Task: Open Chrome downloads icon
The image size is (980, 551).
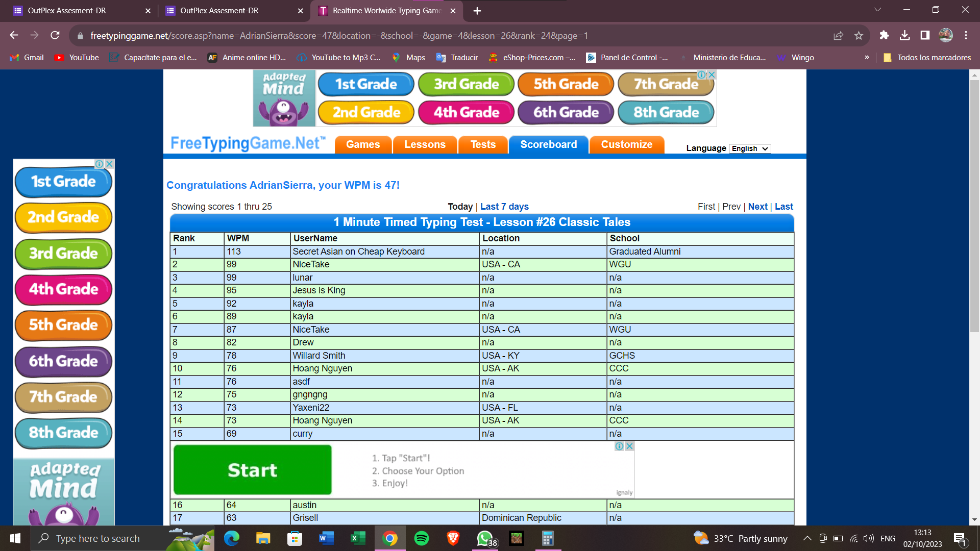Action: [904, 35]
